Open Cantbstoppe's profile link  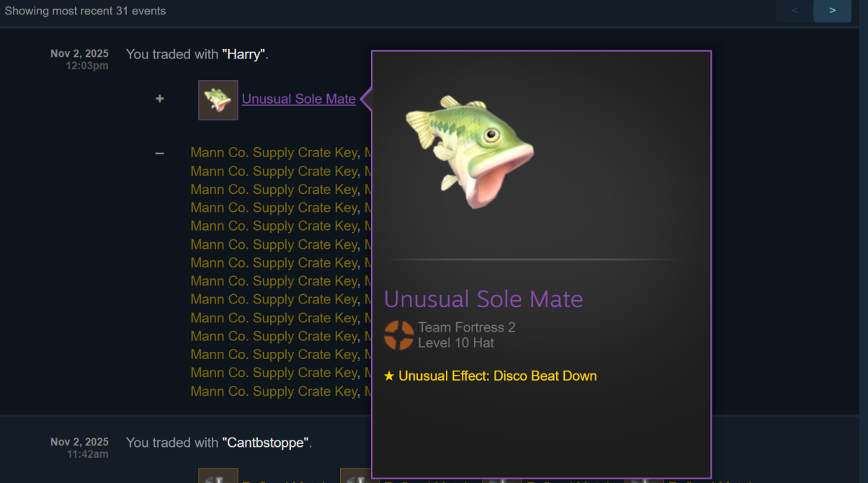point(265,443)
